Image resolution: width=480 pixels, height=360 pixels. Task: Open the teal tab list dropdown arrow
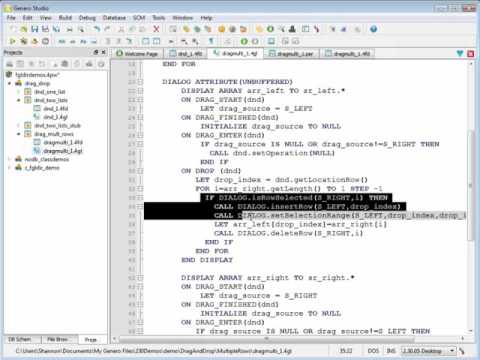pos(460,53)
